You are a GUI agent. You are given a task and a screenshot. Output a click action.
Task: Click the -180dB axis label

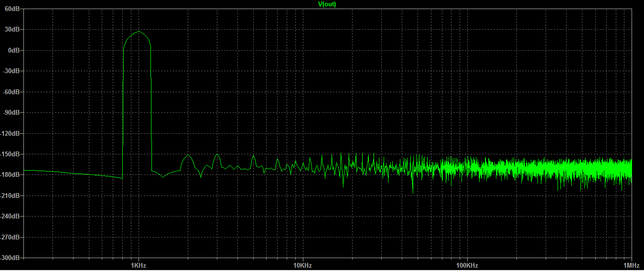[x=11, y=175]
